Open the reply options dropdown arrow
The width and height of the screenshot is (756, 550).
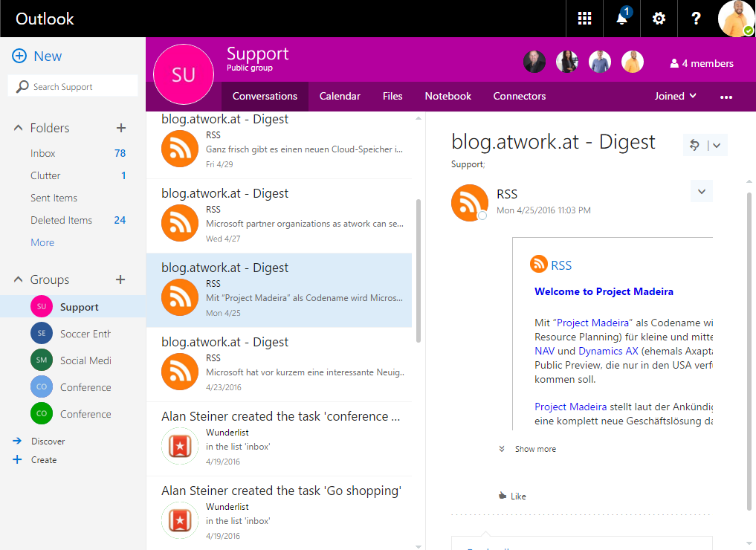tap(717, 145)
